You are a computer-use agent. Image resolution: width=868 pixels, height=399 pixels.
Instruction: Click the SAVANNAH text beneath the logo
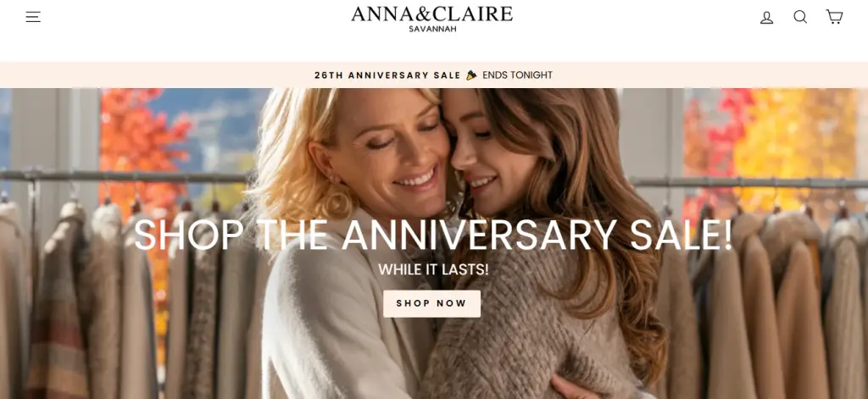click(432, 30)
